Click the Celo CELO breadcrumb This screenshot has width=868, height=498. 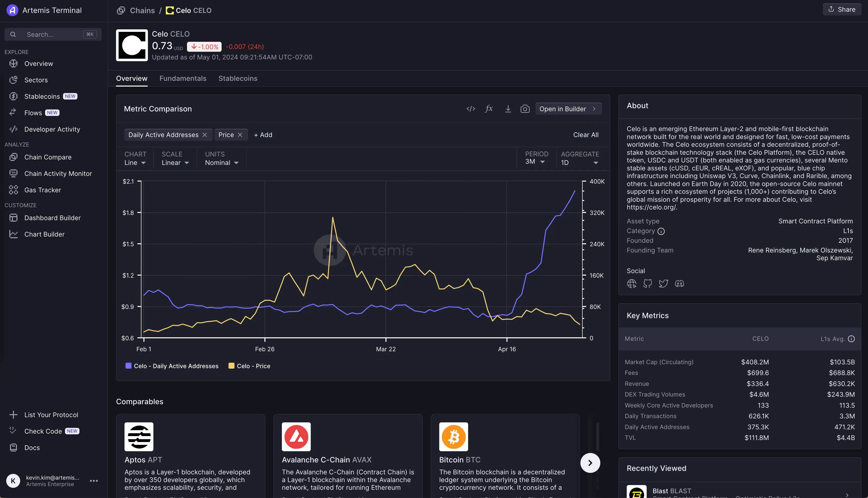(x=188, y=11)
